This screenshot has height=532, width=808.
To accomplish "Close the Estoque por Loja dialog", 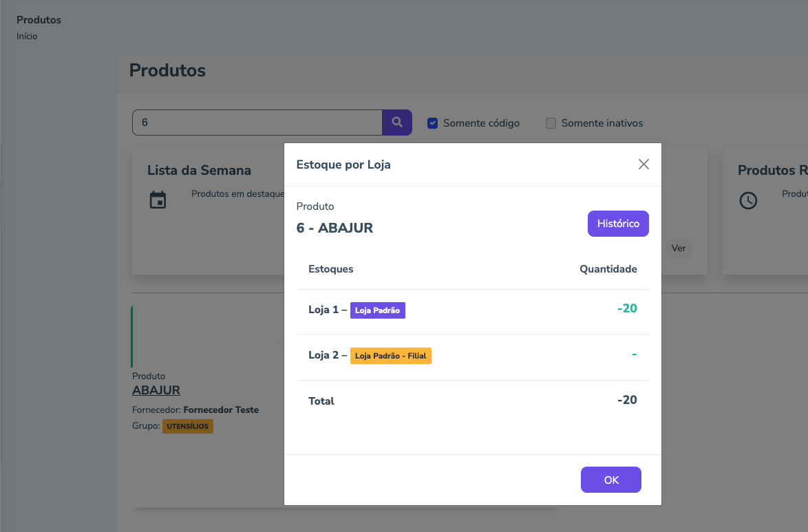I will pyautogui.click(x=644, y=164).
